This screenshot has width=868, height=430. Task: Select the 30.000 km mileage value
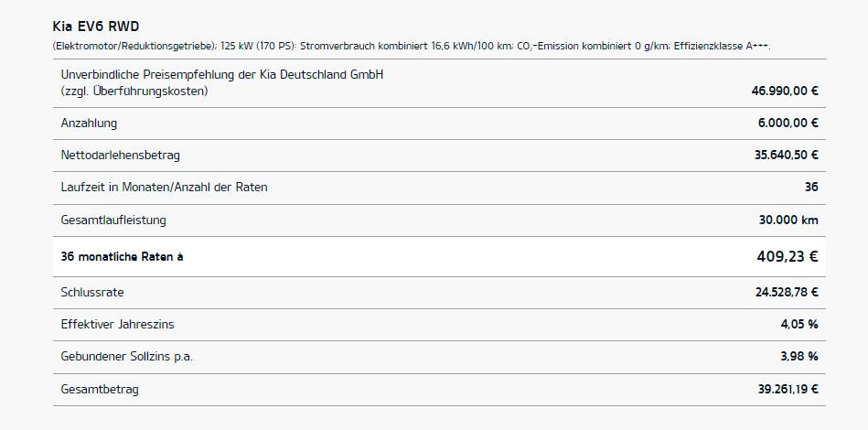[788, 220]
